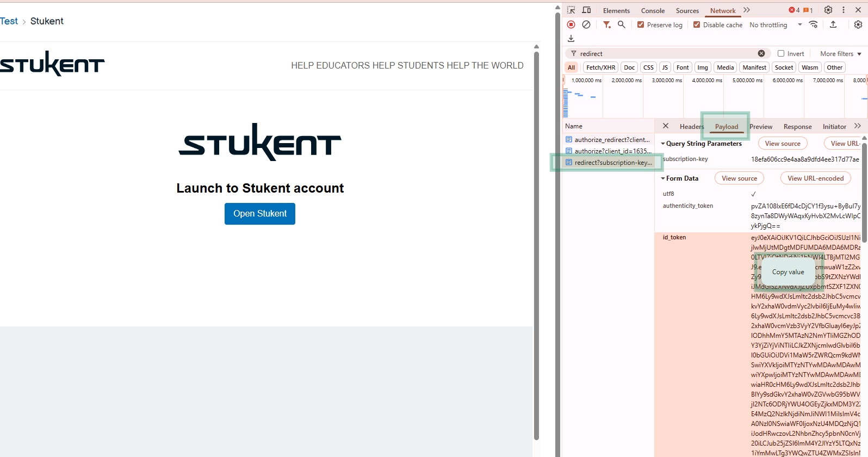868x457 pixels.
Task: Show more request detail tabs
Action: tap(858, 126)
